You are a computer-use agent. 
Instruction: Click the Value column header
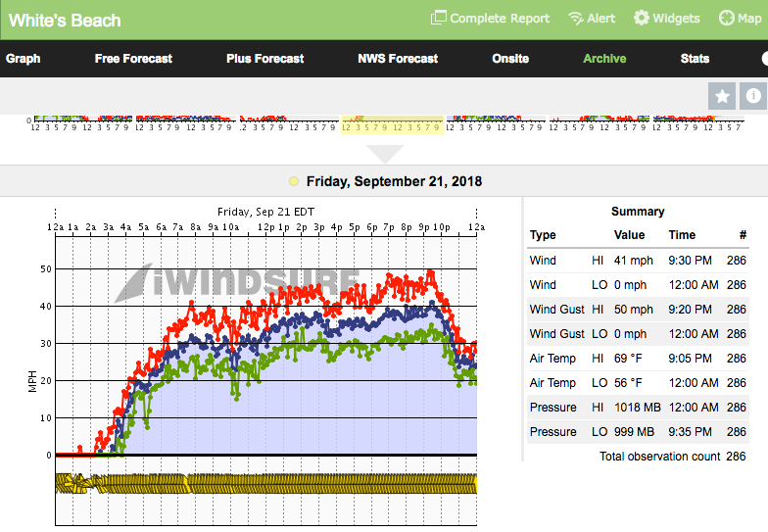pos(629,235)
